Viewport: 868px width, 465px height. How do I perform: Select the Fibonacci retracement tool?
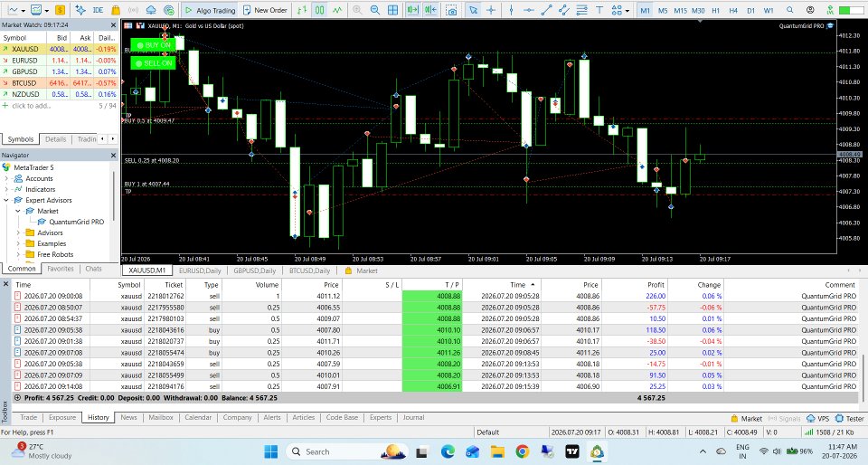pyautogui.click(x=581, y=10)
